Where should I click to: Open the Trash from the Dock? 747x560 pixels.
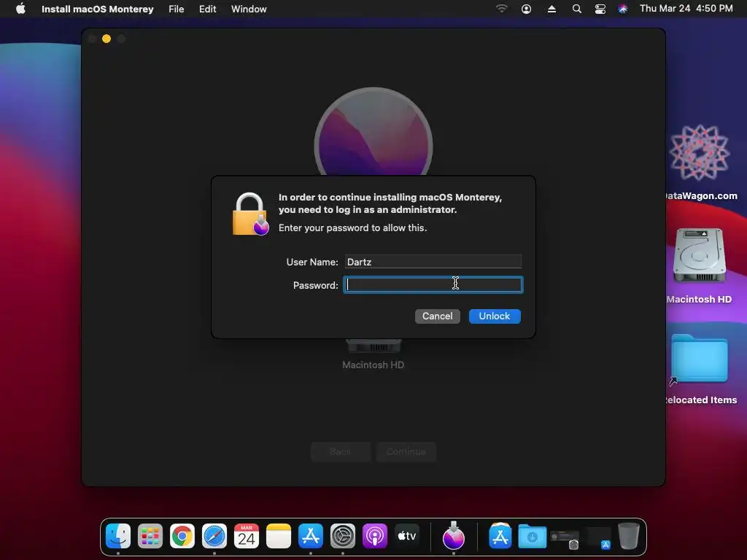click(x=628, y=536)
